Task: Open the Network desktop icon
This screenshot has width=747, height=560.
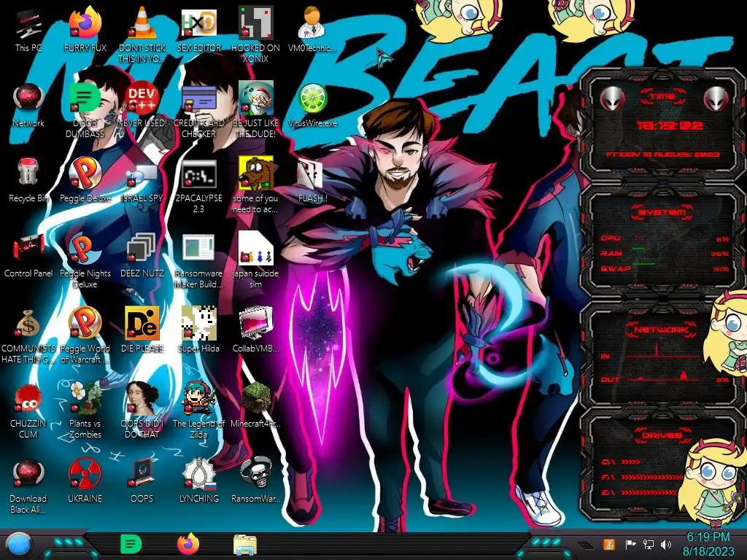Action: point(28,106)
